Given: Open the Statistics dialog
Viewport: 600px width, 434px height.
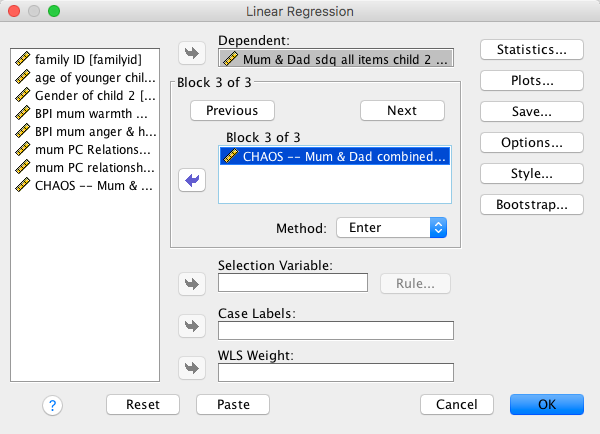Looking at the screenshot, I should click(x=532, y=49).
